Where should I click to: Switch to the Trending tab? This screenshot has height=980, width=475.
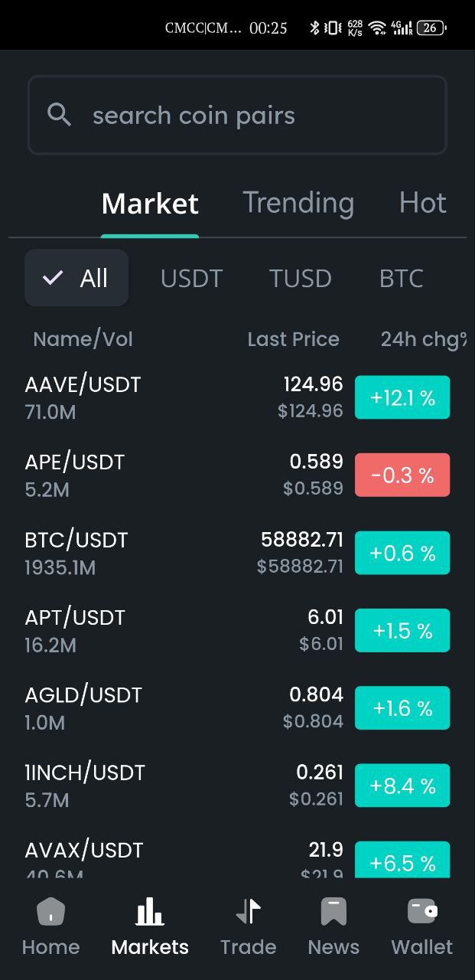298,203
